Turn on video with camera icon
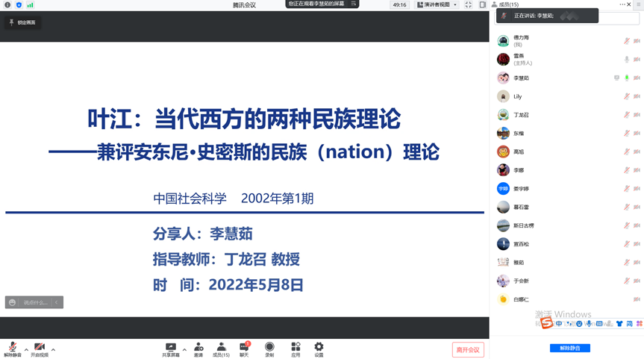This screenshot has height=359, width=644. (x=39, y=348)
